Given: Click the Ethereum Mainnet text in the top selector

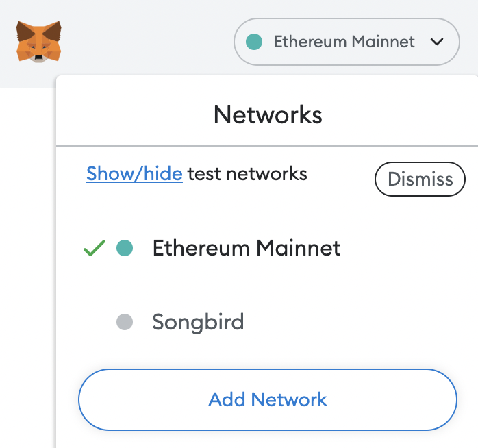Looking at the screenshot, I should click(x=344, y=42).
